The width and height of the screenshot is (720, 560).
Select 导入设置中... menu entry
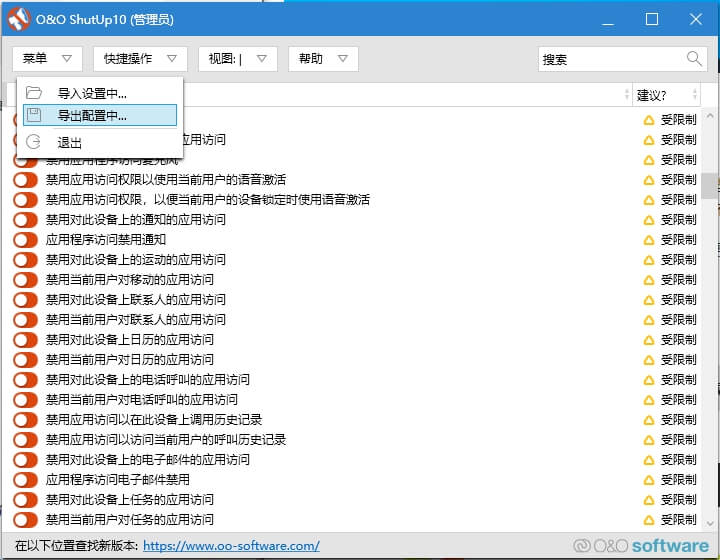(x=100, y=93)
